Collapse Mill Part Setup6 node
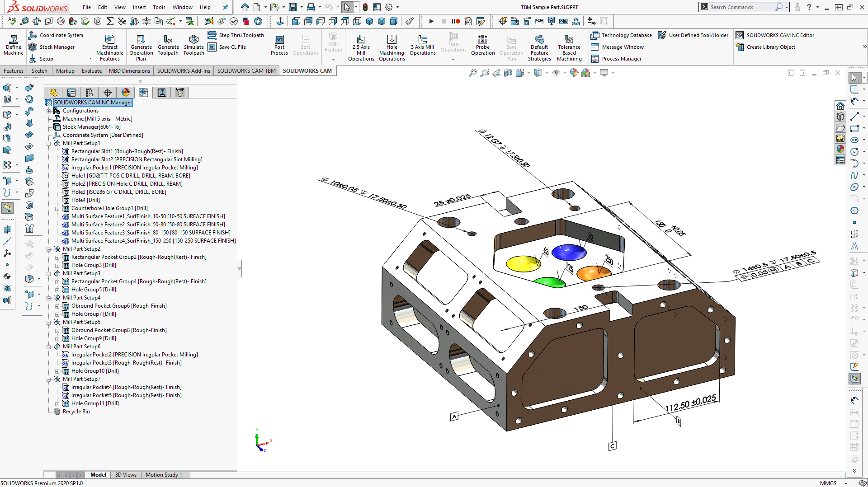Screen dimensions: 868x487 (x=48, y=347)
